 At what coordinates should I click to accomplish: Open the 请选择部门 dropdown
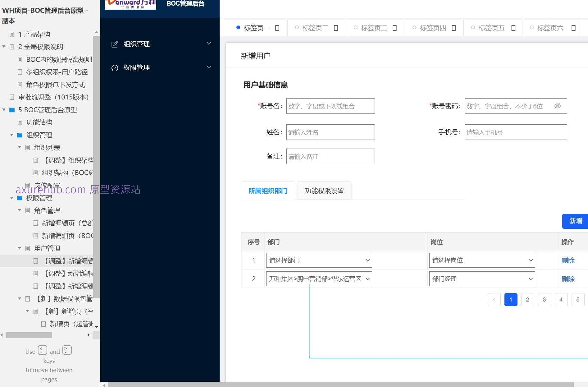tap(319, 260)
